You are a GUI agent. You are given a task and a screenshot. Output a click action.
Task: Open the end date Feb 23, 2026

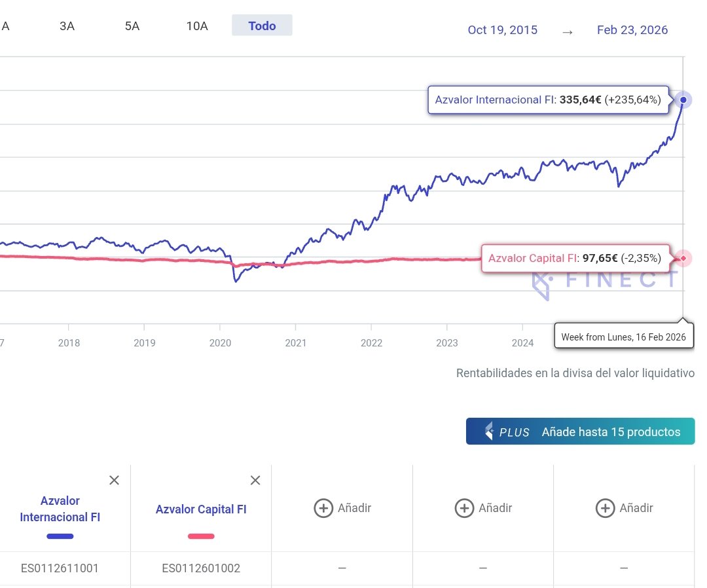coord(632,30)
